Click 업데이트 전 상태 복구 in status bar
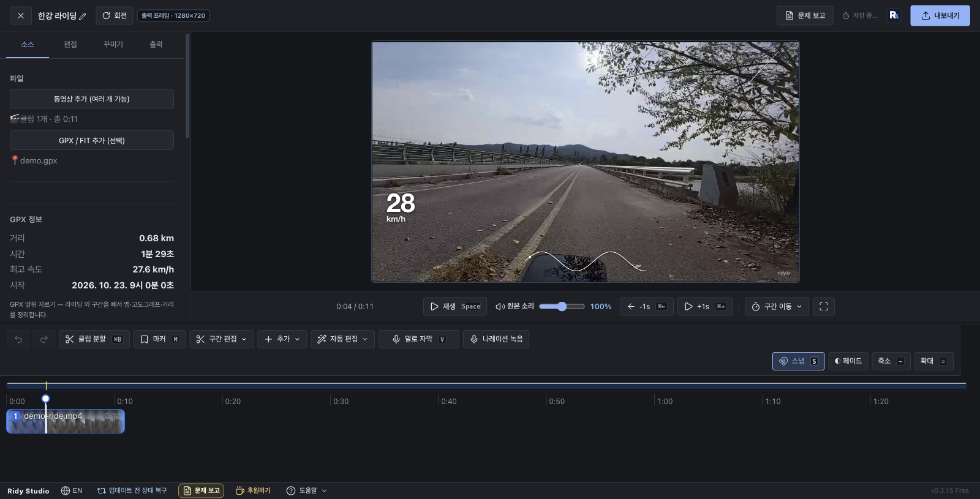980x499 pixels. coord(132,490)
